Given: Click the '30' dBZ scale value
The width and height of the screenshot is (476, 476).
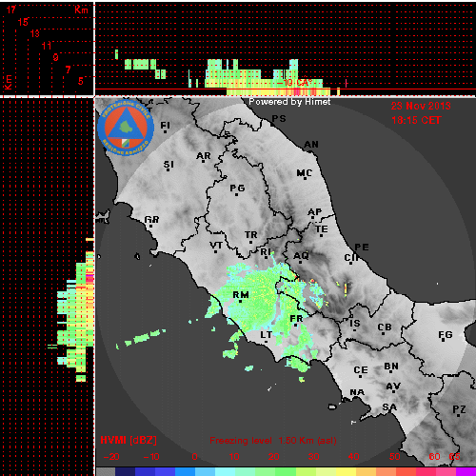Looking at the screenshot, I should [313, 457].
